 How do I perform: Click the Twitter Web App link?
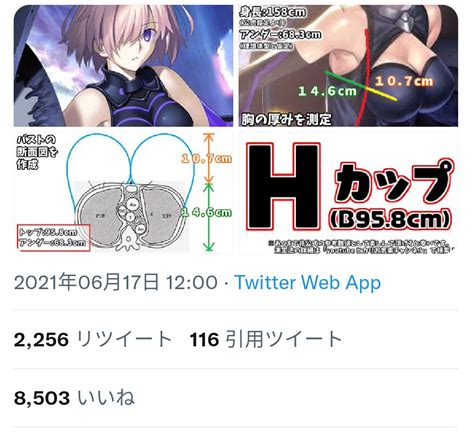tap(308, 282)
